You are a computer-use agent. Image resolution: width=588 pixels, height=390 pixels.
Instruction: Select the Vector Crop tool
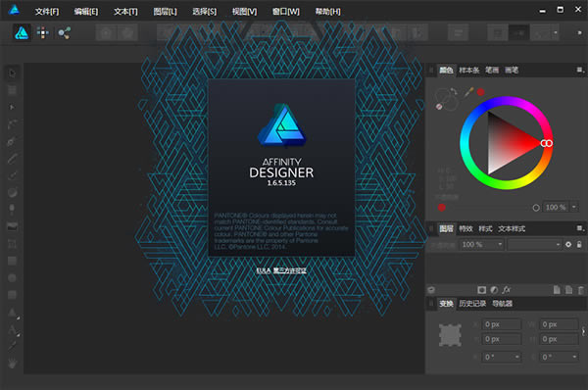12,244
